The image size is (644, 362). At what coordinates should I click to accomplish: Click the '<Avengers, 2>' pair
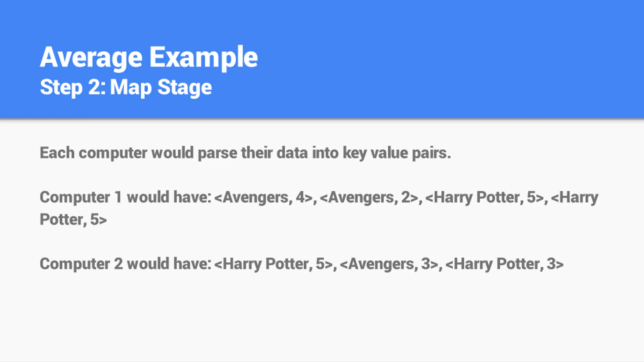tap(369, 197)
